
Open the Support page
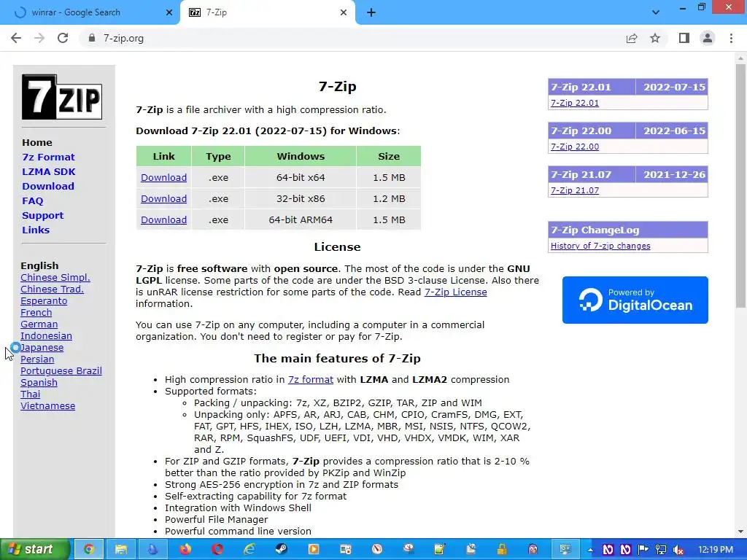(x=42, y=215)
